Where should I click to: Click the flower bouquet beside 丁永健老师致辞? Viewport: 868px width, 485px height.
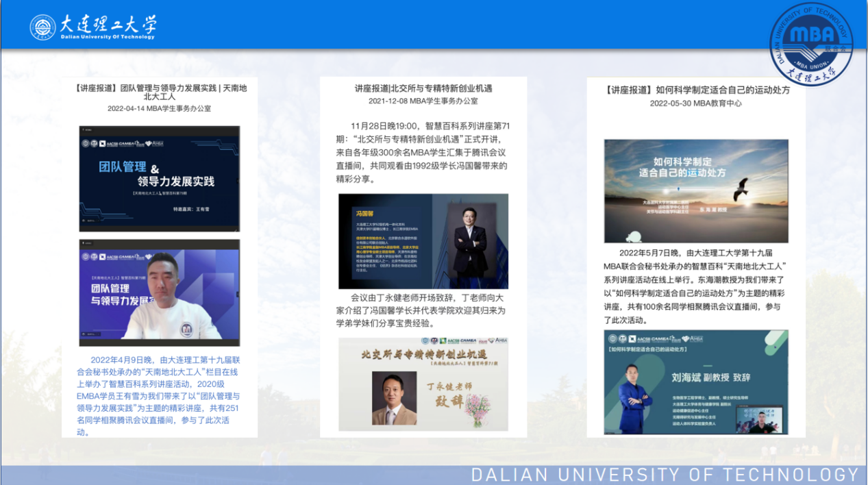[x=482, y=404]
